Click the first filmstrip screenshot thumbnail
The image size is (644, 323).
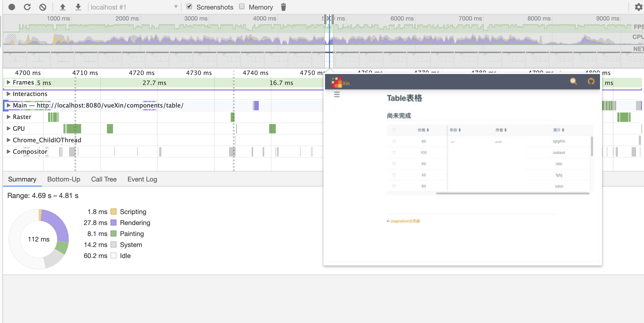tap(15, 59)
